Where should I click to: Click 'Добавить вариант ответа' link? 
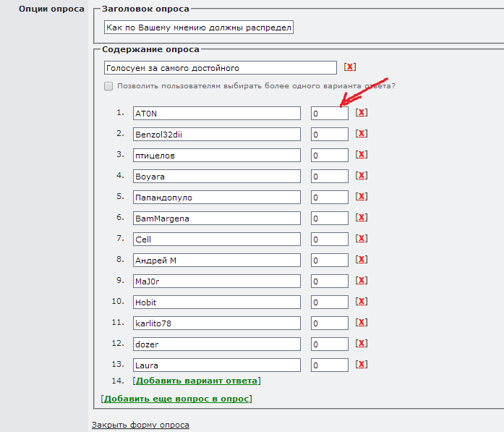click(x=197, y=381)
